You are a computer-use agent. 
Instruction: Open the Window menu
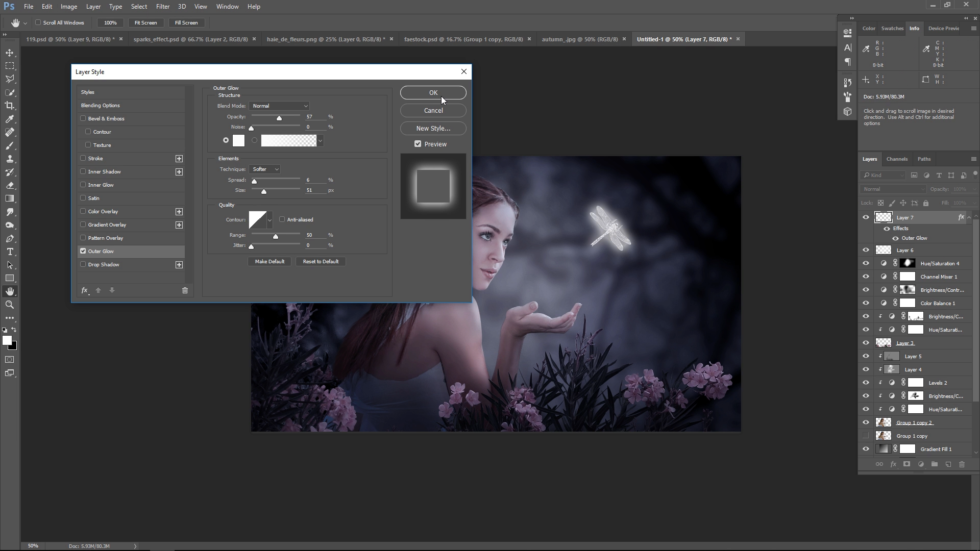227,7
